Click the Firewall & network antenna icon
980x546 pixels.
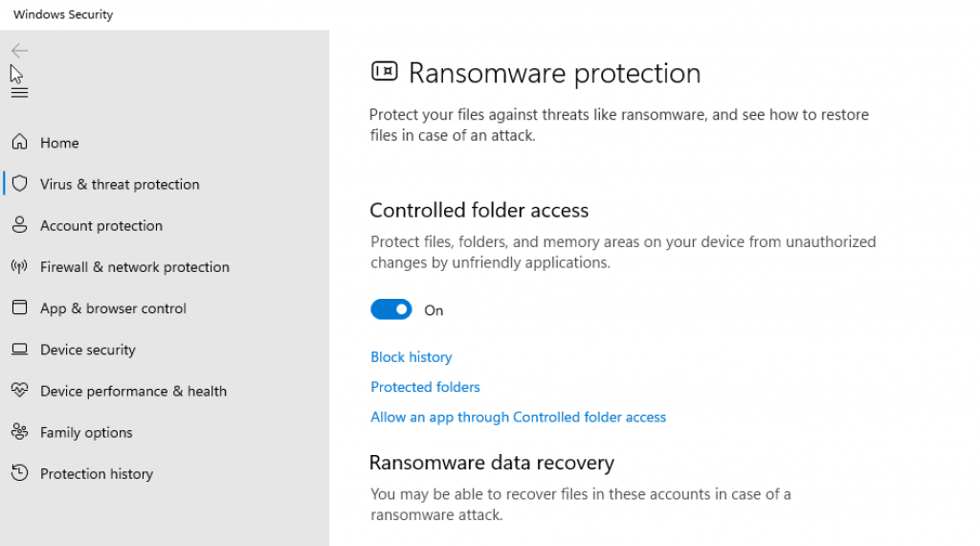19,266
